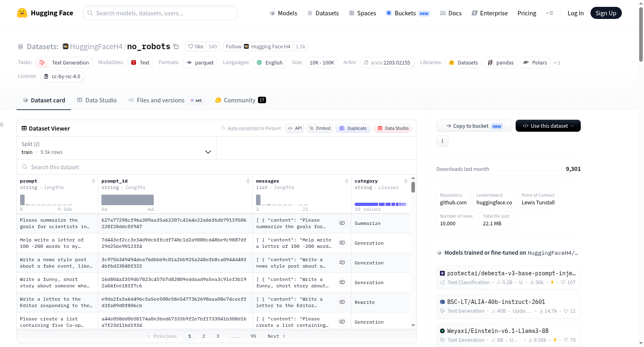Viewport: 644px width, 347px height.
Task: Open messages preview for the Rewrite row
Action: pyautogui.click(x=342, y=302)
